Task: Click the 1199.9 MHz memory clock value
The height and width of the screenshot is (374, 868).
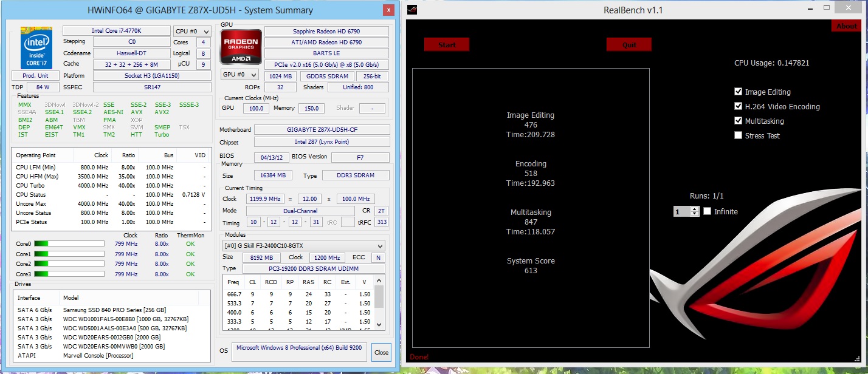Action: pyautogui.click(x=265, y=199)
